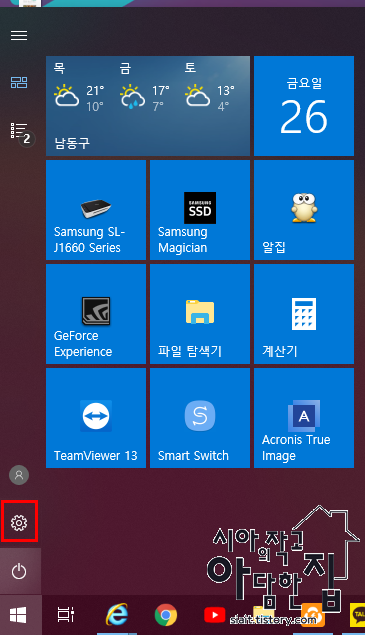Open the calendar tile showing 금요일 26

(x=304, y=106)
